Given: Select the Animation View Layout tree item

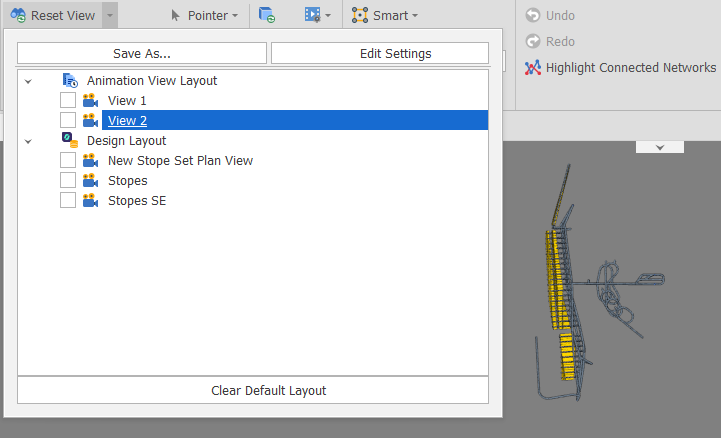Looking at the screenshot, I should [x=152, y=80].
